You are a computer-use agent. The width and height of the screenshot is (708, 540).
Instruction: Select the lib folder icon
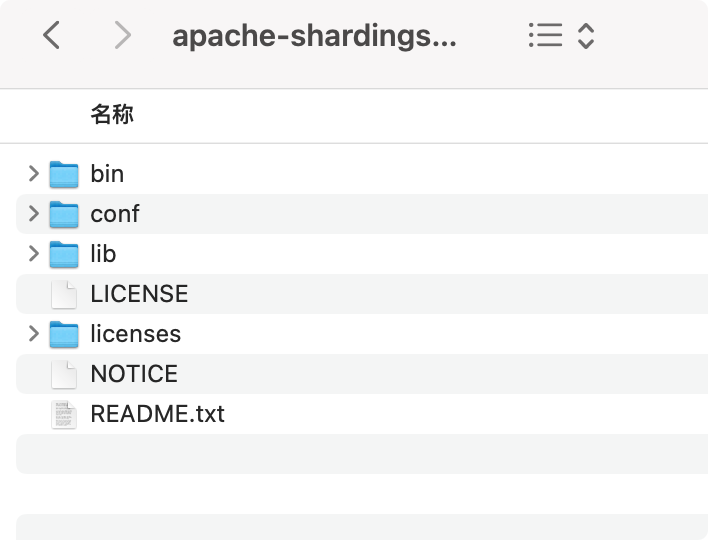tap(64, 254)
